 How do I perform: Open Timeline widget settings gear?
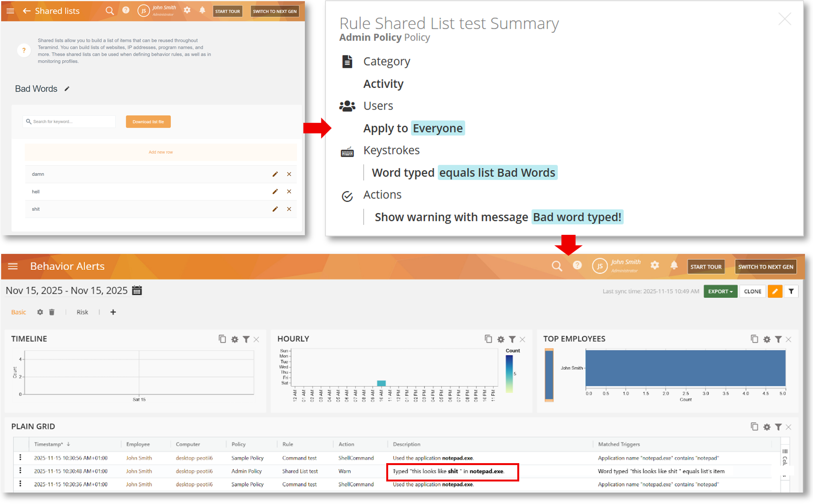pyautogui.click(x=235, y=339)
